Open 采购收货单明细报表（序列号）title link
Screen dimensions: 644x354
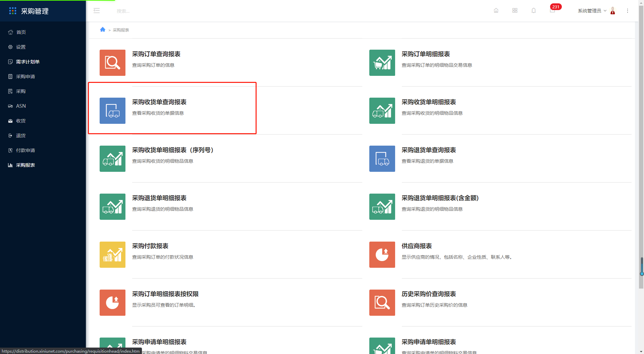(173, 150)
